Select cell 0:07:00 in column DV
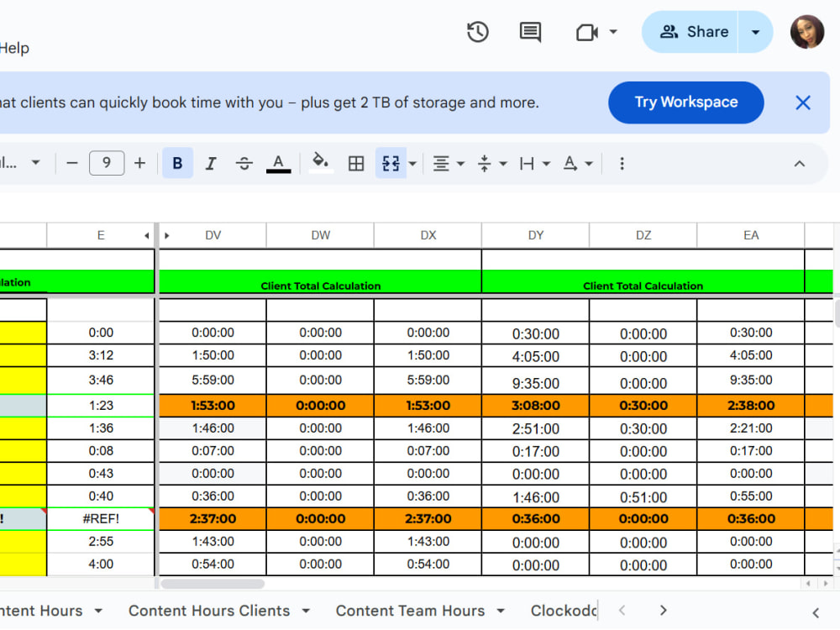The height and width of the screenshot is (630, 840). tap(213, 451)
